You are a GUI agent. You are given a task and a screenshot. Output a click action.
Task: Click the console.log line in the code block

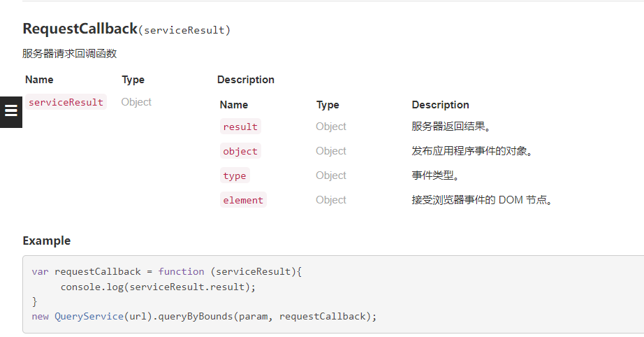[x=158, y=287]
